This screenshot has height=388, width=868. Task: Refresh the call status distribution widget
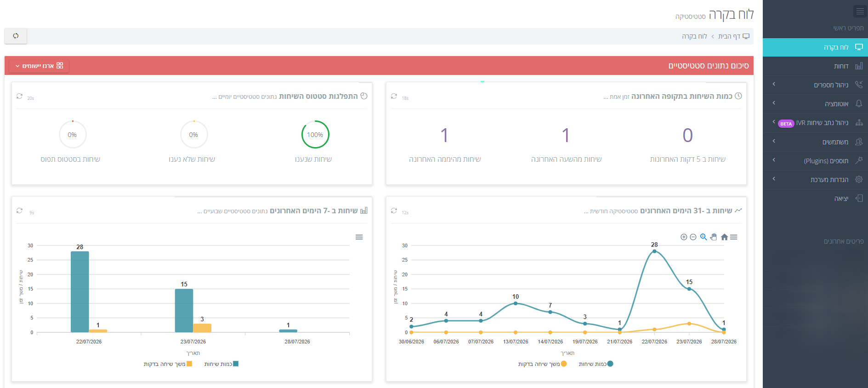click(19, 96)
